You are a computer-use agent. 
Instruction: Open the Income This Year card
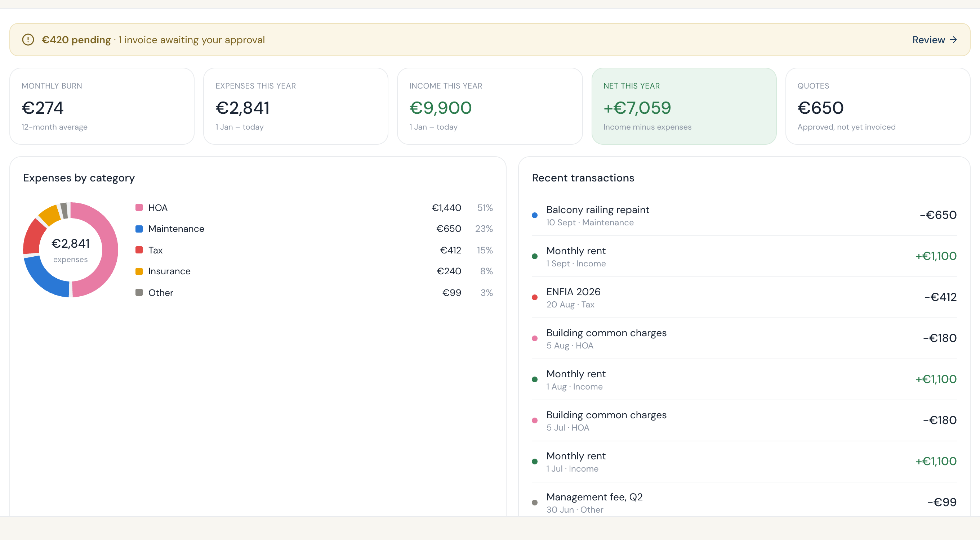[x=490, y=106]
